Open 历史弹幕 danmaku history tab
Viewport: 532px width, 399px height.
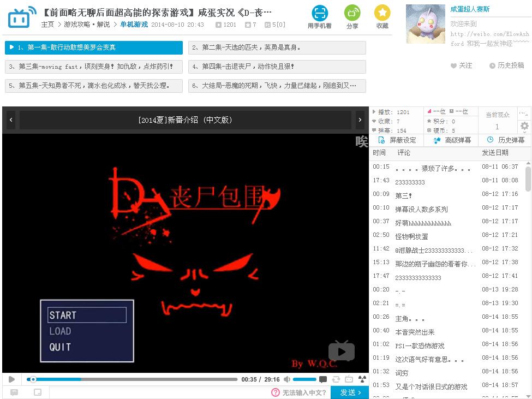[505, 140]
